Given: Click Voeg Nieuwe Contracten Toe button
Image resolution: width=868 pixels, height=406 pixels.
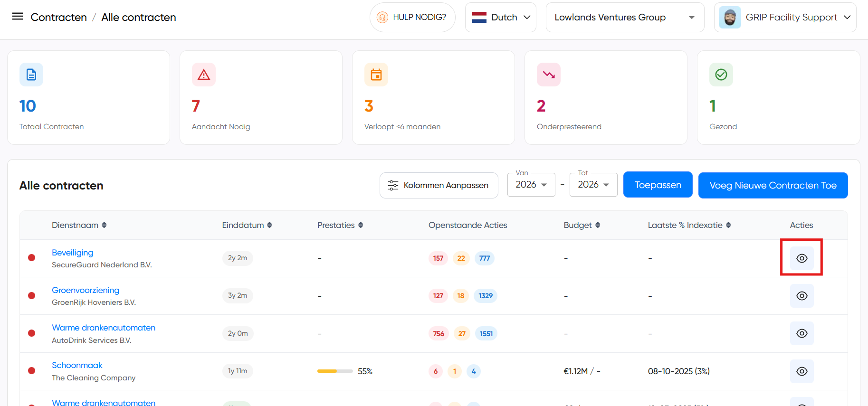Looking at the screenshot, I should tap(773, 185).
